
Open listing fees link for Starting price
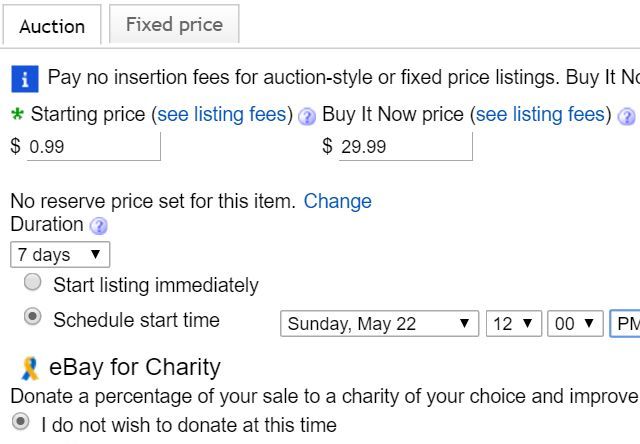click(224, 114)
